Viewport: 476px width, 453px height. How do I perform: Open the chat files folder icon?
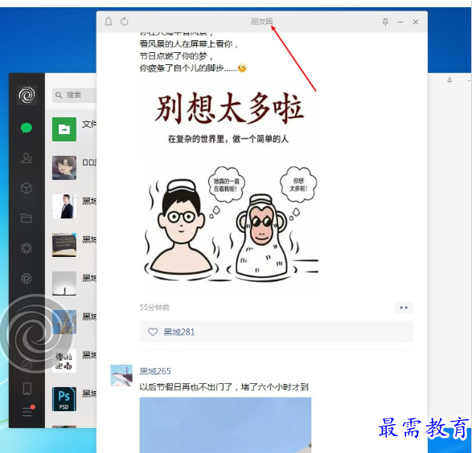(27, 218)
